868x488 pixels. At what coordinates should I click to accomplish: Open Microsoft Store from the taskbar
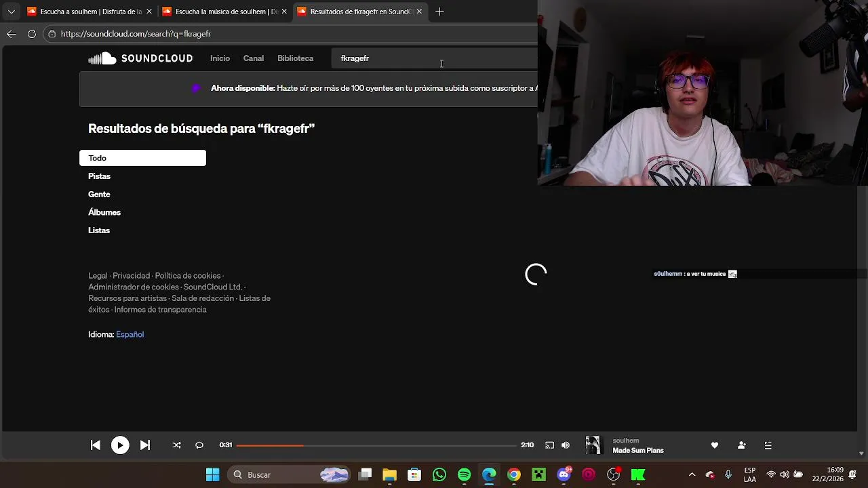[414, 474]
